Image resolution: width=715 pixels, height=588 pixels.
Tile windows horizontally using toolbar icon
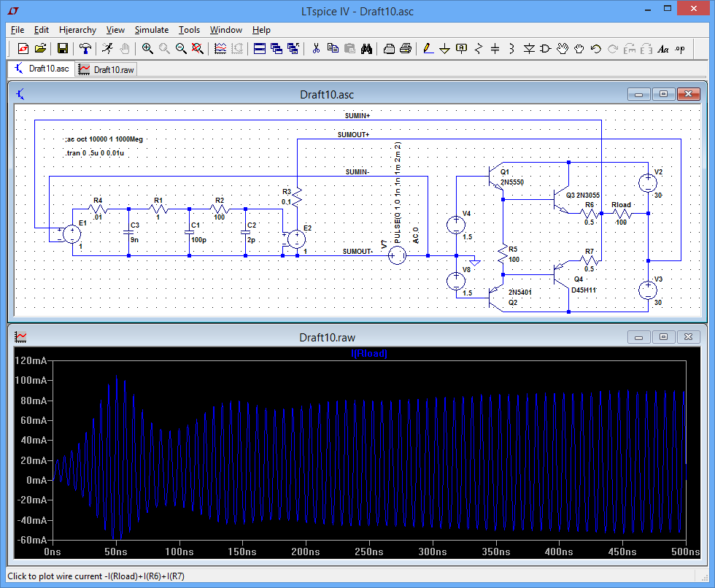260,48
